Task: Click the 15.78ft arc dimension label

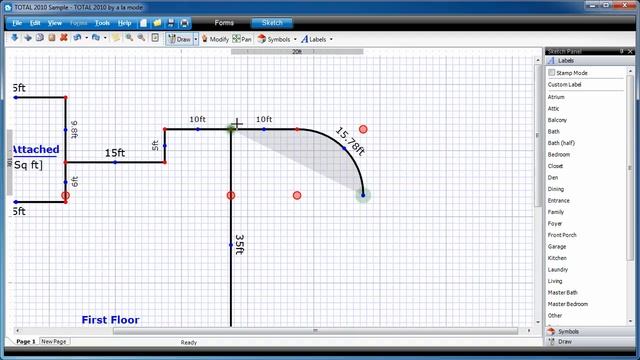Action: tap(350, 141)
